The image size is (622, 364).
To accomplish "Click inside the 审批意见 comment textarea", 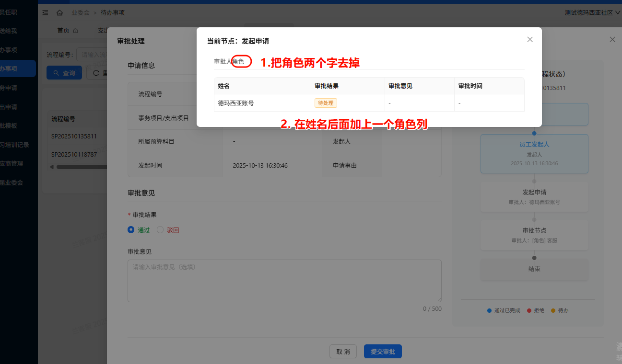I will coord(284,280).
